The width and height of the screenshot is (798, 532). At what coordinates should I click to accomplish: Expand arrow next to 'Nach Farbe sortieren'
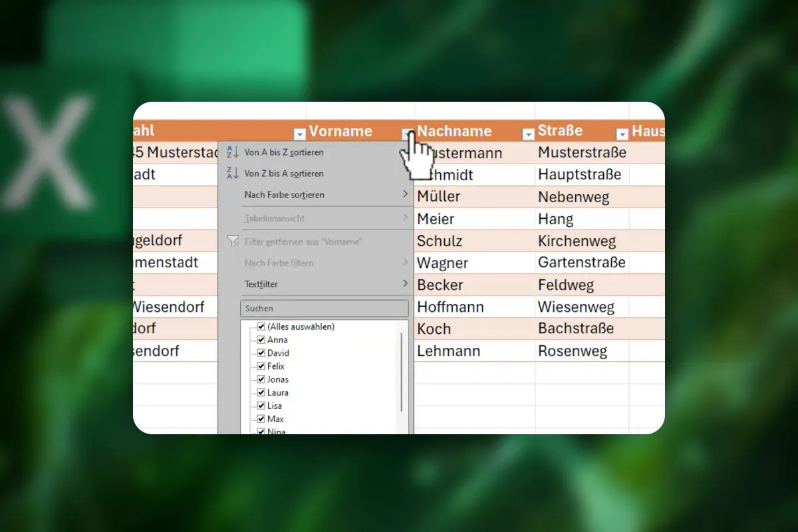coord(405,195)
